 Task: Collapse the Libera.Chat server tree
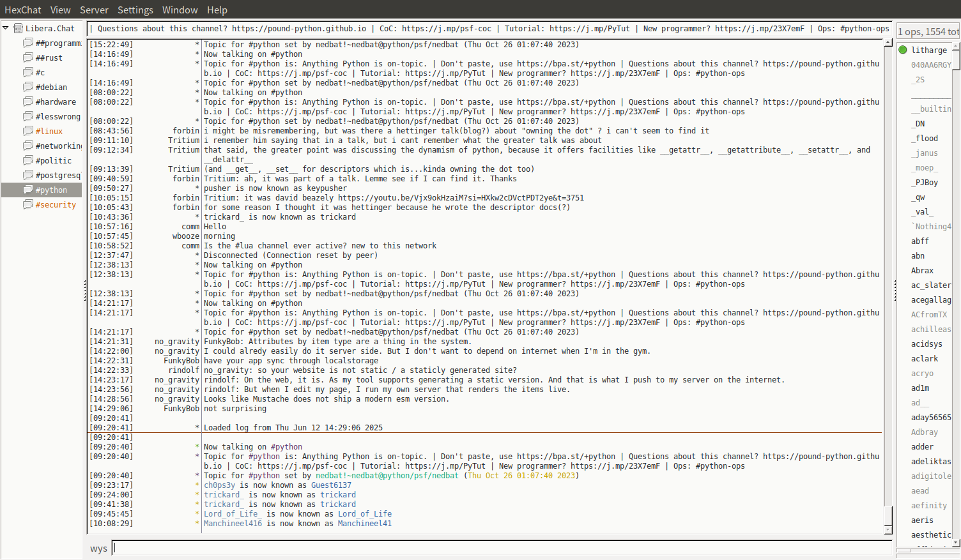click(x=6, y=28)
